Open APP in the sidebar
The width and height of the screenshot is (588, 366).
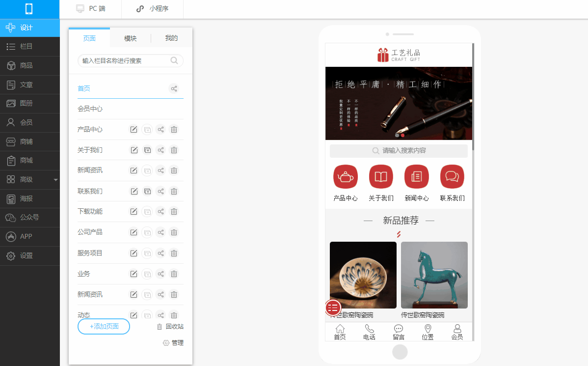tap(29, 237)
